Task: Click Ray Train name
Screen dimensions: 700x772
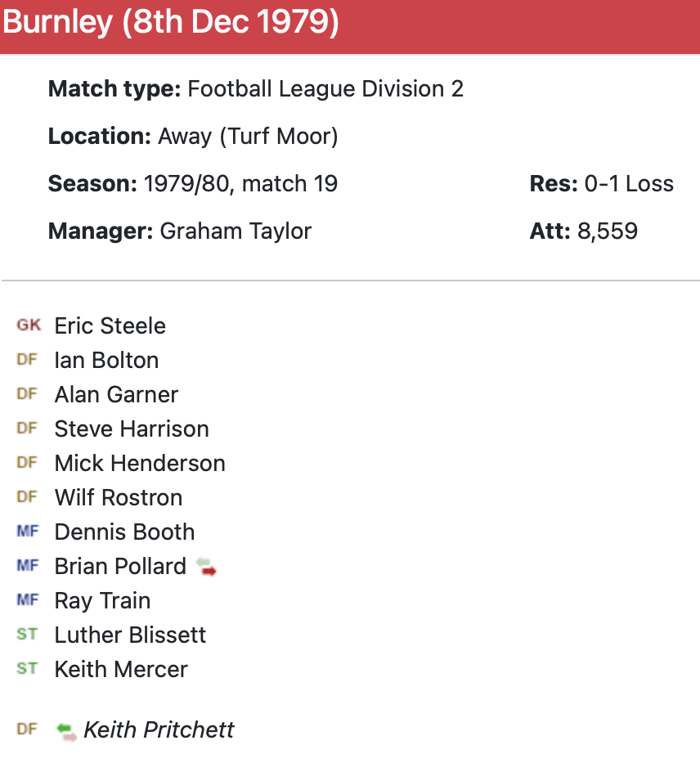Action: 102,600
